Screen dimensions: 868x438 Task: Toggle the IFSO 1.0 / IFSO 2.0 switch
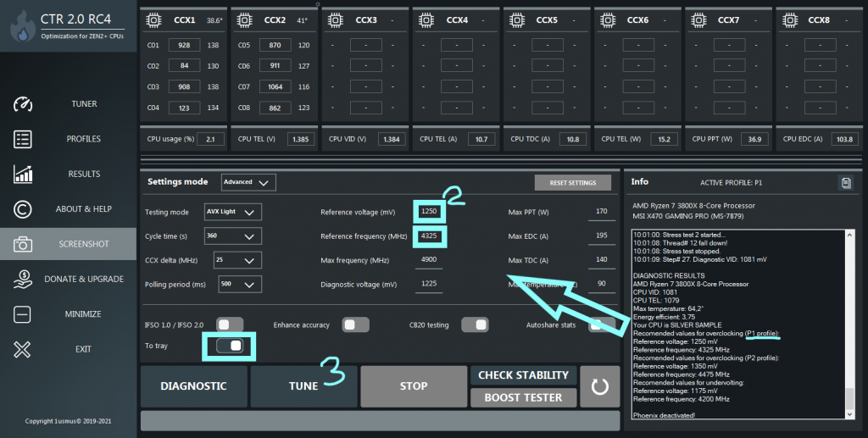click(230, 324)
